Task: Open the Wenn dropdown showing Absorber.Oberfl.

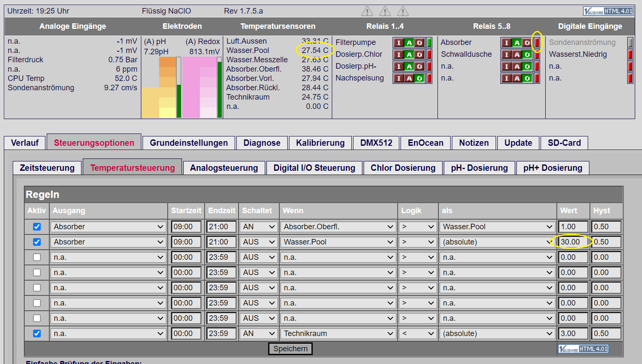Action: (x=339, y=227)
